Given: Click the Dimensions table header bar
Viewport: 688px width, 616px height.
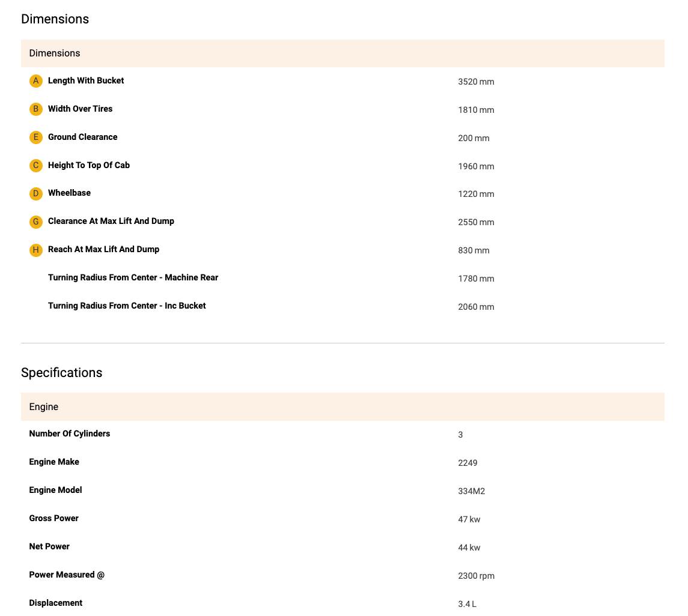Looking at the screenshot, I should click(342, 53).
